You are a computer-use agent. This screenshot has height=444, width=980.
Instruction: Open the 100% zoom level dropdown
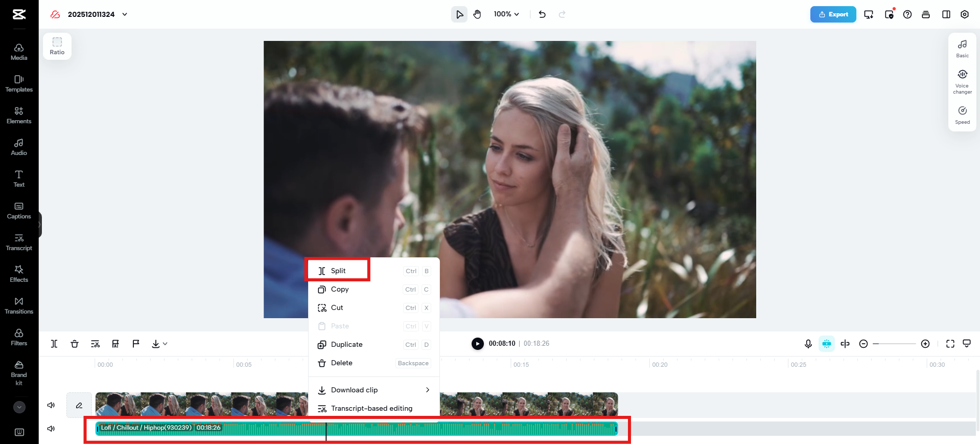[x=506, y=14]
